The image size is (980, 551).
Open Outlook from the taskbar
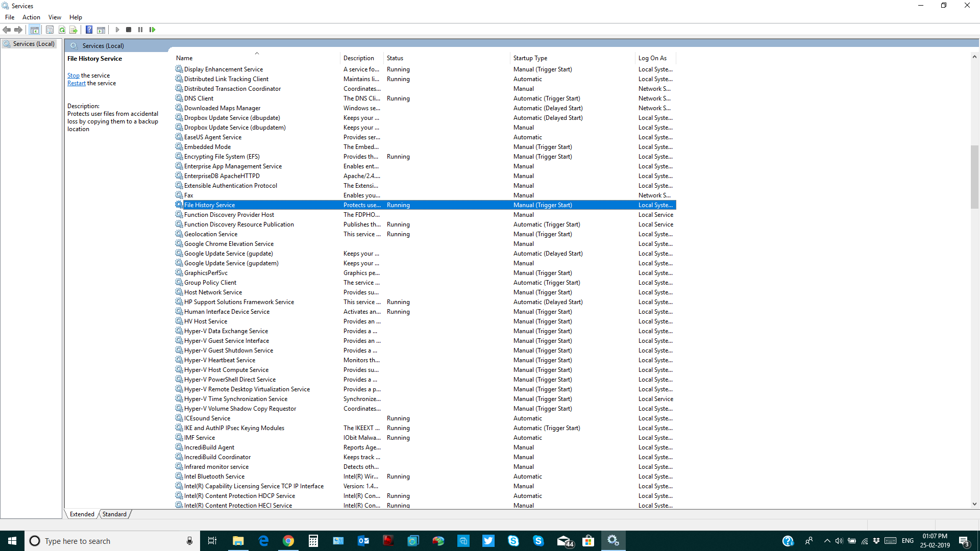(x=363, y=541)
